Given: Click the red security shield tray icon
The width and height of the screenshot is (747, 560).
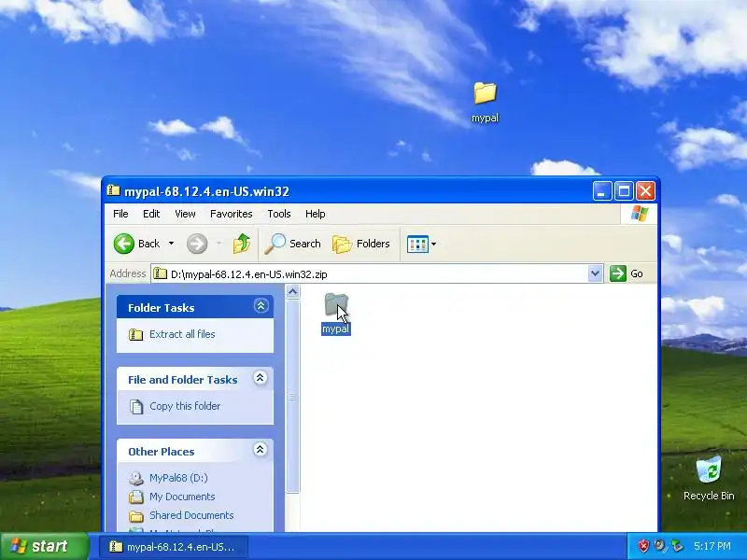Looking at the screenshot, I should coord(643,546).
